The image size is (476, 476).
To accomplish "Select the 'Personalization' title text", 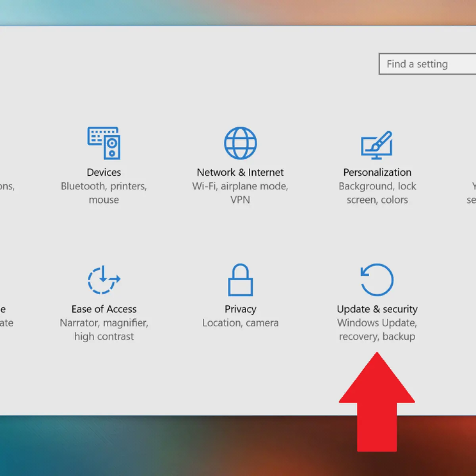I will click(x=377, y=173).
